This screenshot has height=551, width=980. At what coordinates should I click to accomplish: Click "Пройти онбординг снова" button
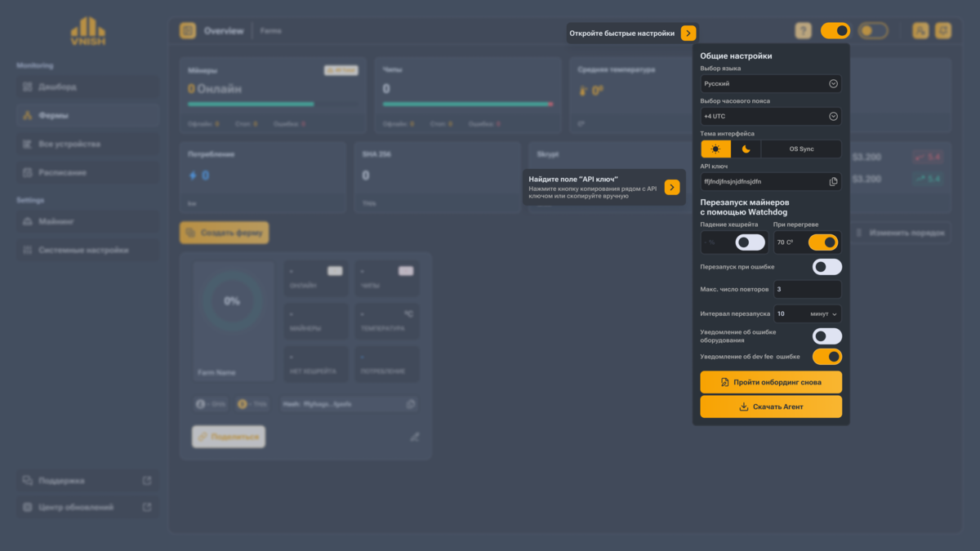click(771, 382)
